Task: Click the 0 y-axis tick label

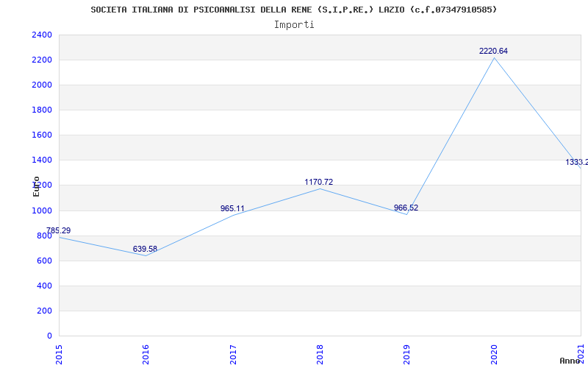Action: (x=49, y=336)
